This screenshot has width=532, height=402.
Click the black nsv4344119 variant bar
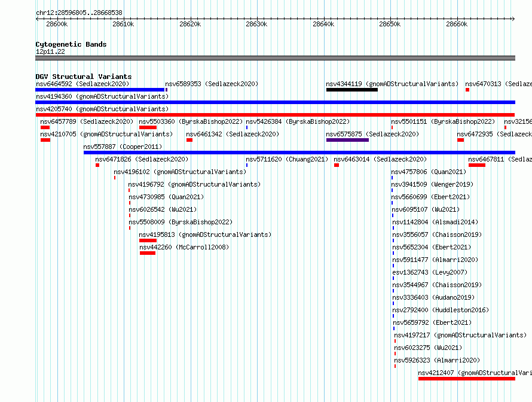[x=352, y=90]
